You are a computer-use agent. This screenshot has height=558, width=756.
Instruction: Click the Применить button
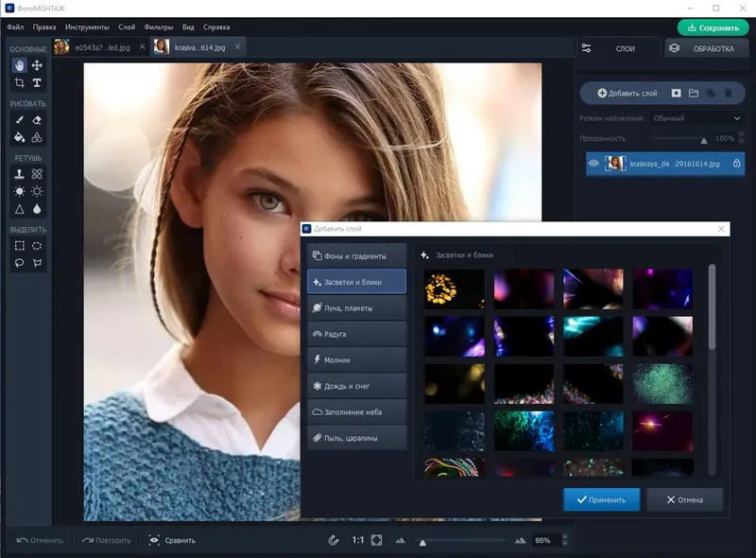[x=601, y=499]
